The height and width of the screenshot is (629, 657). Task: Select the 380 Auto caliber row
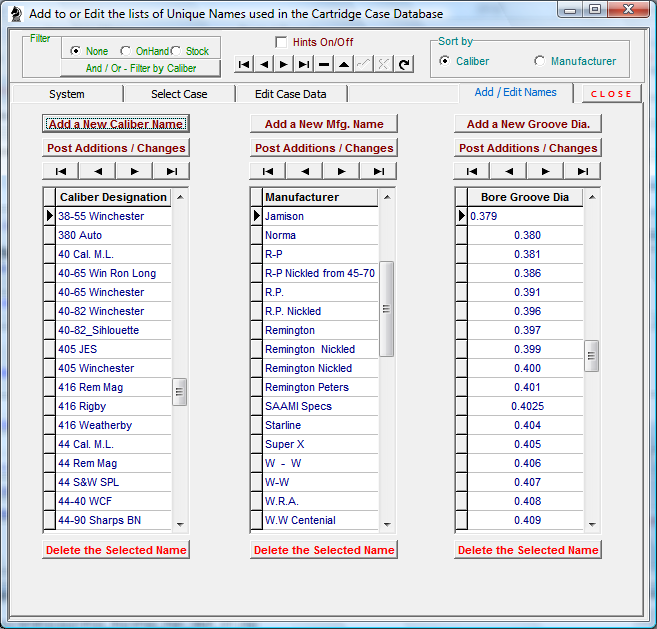point(114,235)
